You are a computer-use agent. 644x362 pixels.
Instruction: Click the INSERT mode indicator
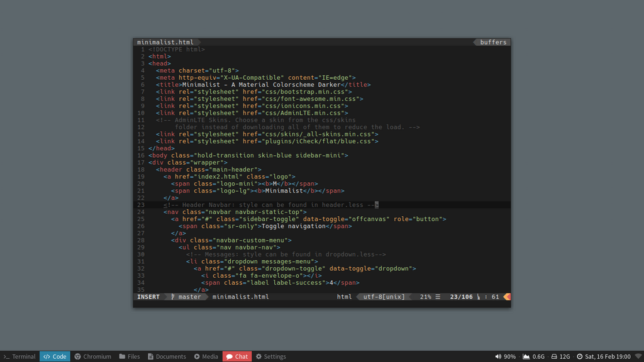[148, 297]
